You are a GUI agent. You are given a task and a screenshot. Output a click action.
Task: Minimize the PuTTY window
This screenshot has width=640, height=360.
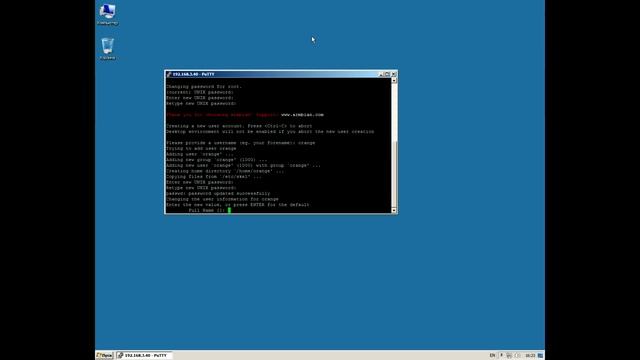click(x=381, y=74)
